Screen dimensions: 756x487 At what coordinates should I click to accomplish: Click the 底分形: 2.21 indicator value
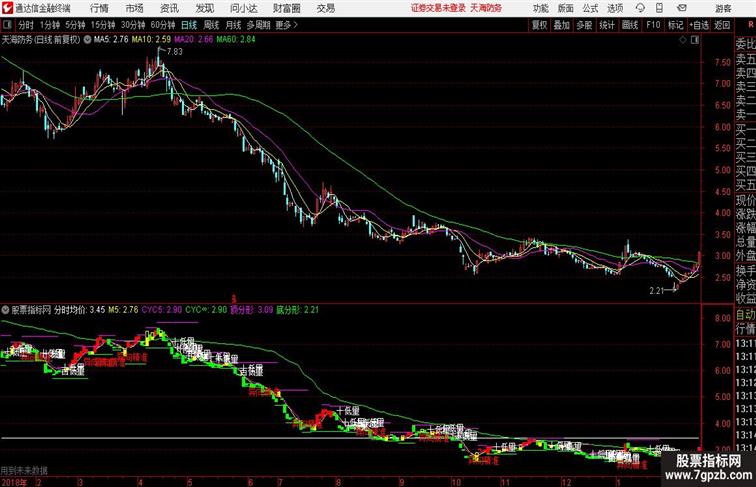[297, 310]
